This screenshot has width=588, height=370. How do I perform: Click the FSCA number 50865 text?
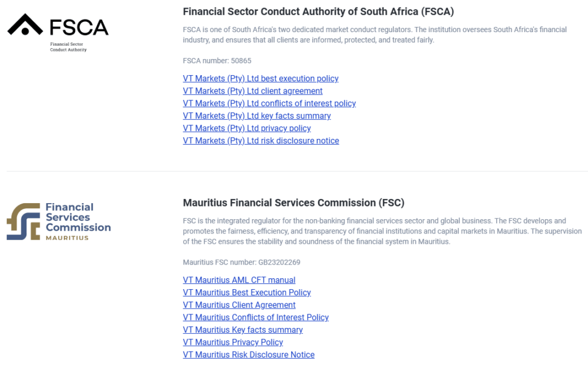click(217, 61)
